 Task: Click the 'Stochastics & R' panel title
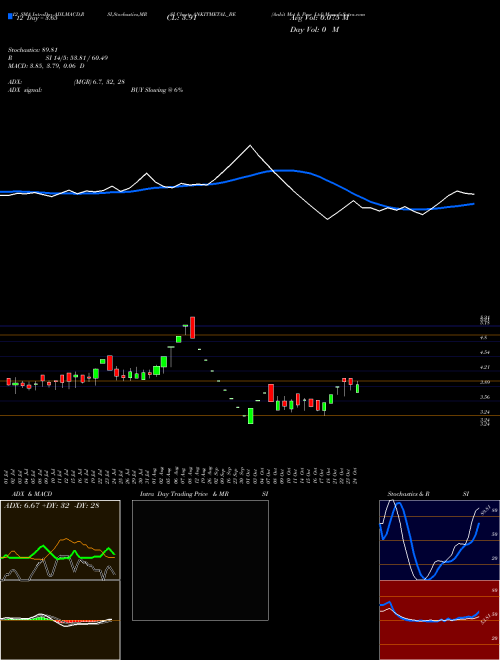[408, 494]
